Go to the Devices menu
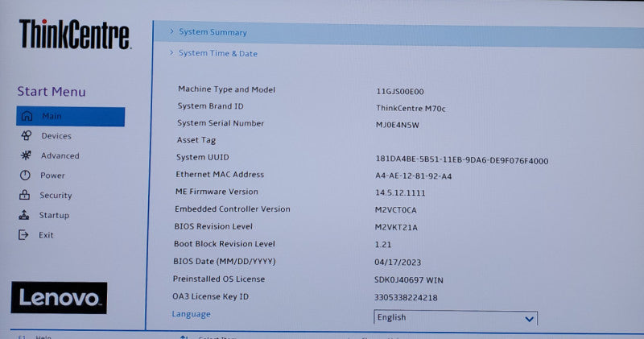Image resolution: width=644 pixels, height=339 pixels. pos(56,136)
